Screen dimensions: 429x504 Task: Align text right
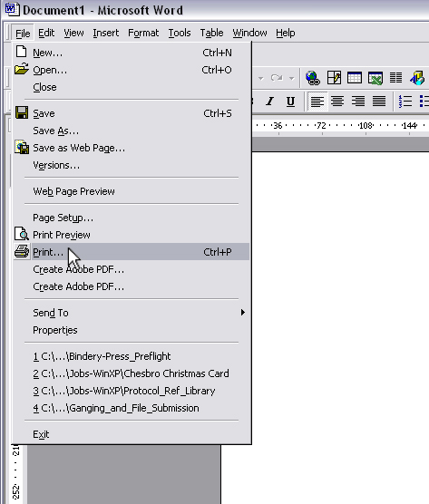pyautogui.click(x=358, y=102)
